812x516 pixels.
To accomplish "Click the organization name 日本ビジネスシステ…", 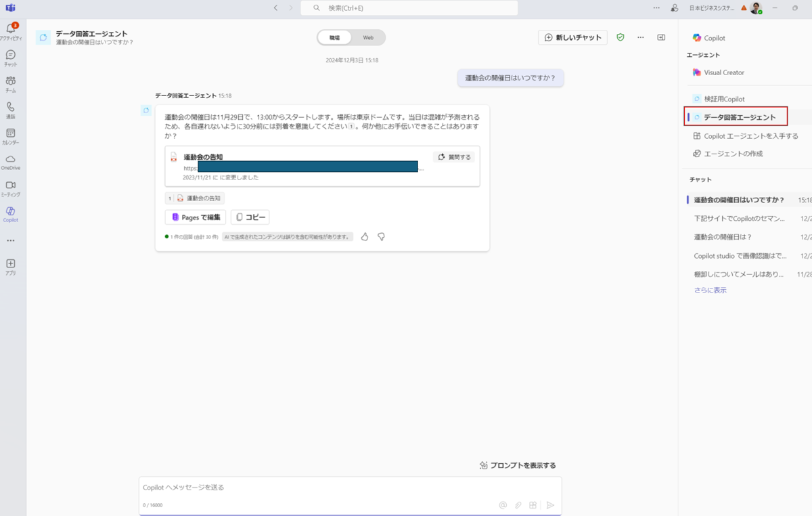I will (712, 8).
